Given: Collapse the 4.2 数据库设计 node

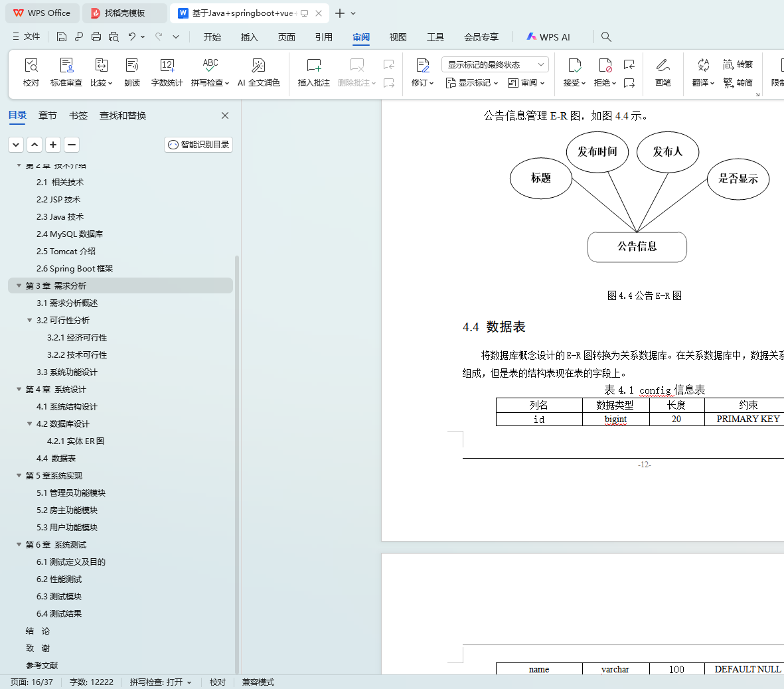Looking at the screenshot, I should [29, 423].
